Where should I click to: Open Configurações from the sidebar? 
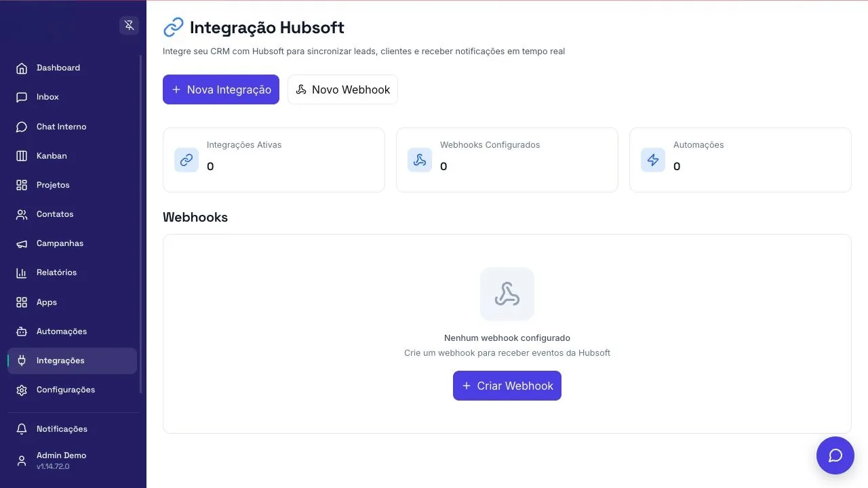pos(72,390)
